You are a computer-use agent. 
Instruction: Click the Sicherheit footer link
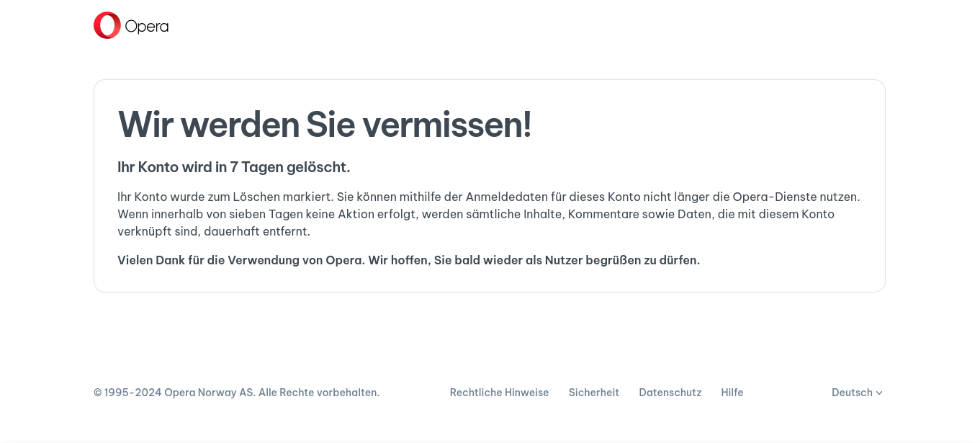[x=594, y=393]
